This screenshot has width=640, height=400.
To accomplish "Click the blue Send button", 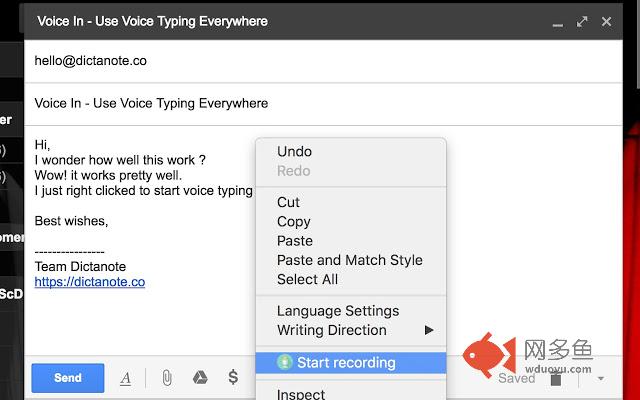I will [x=67, y=378].
